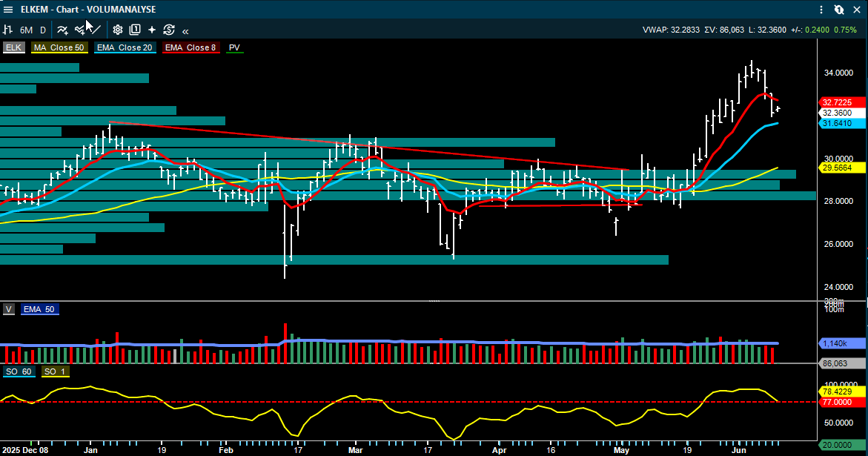The height and width of the screenshot is (456, 868).
Task: Click the 86,063 volume axis tag
Action: pyautogui.click(x=841, y=363)
